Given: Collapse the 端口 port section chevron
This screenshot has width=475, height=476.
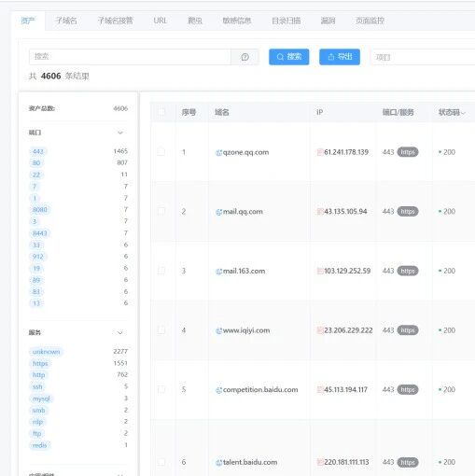Looking at the screenshot, I should [120, 133].
